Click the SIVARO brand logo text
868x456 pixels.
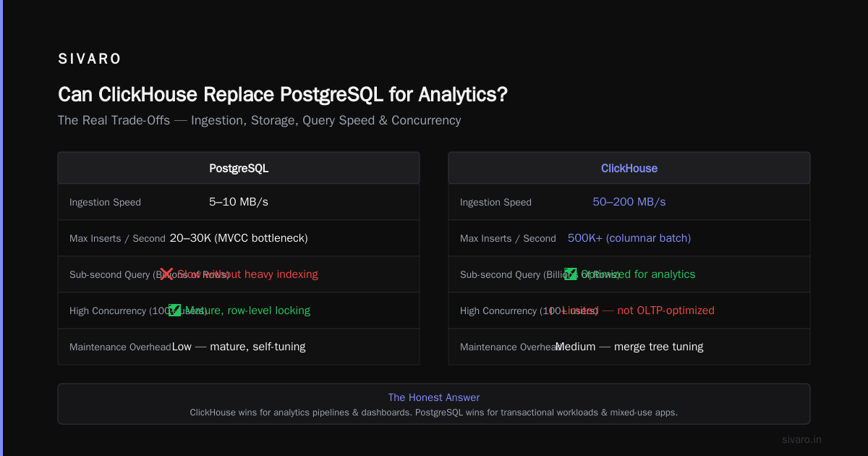tap(90, 59)
